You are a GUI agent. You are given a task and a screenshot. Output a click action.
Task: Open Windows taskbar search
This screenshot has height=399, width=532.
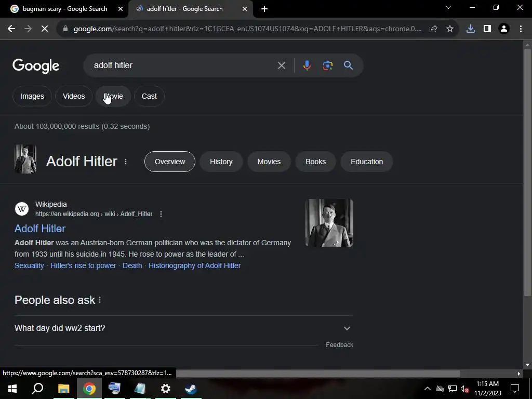click(x=37, y=389)
